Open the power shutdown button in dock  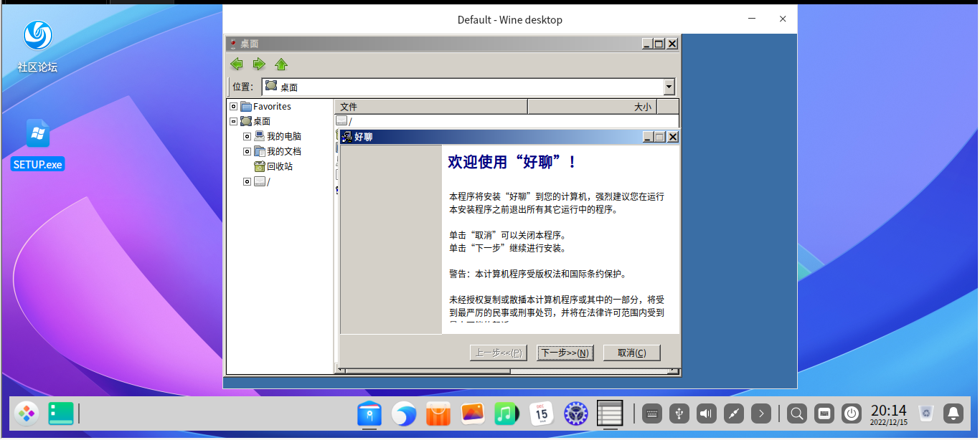tap(852, 413)
